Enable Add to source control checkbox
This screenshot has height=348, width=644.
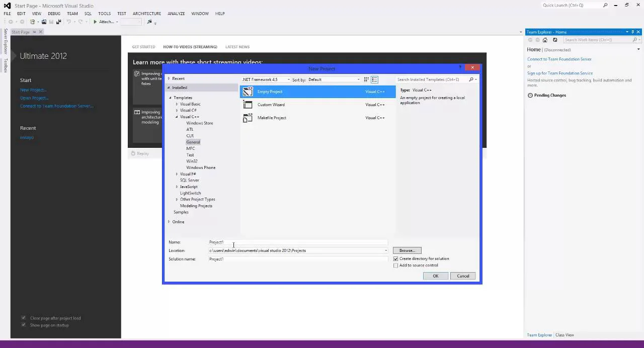click(x=395, y=265)
